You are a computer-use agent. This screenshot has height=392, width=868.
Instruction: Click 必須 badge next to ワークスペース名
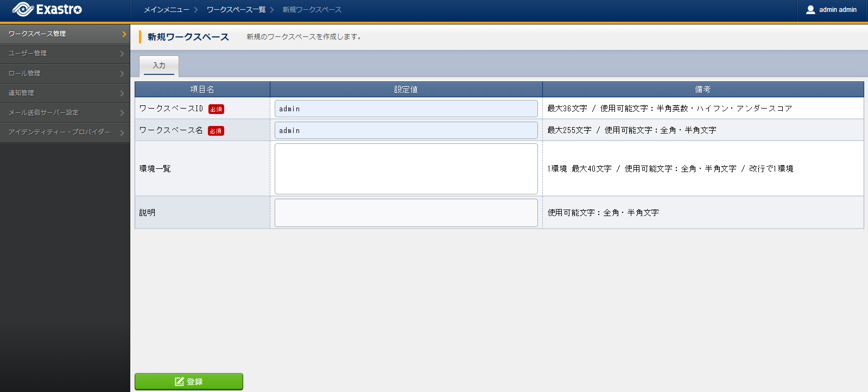pos(216,131)
